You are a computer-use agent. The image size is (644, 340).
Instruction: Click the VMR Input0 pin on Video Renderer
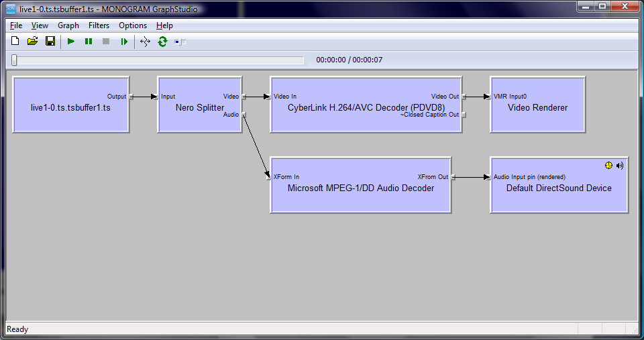click(x=489, y=97)
